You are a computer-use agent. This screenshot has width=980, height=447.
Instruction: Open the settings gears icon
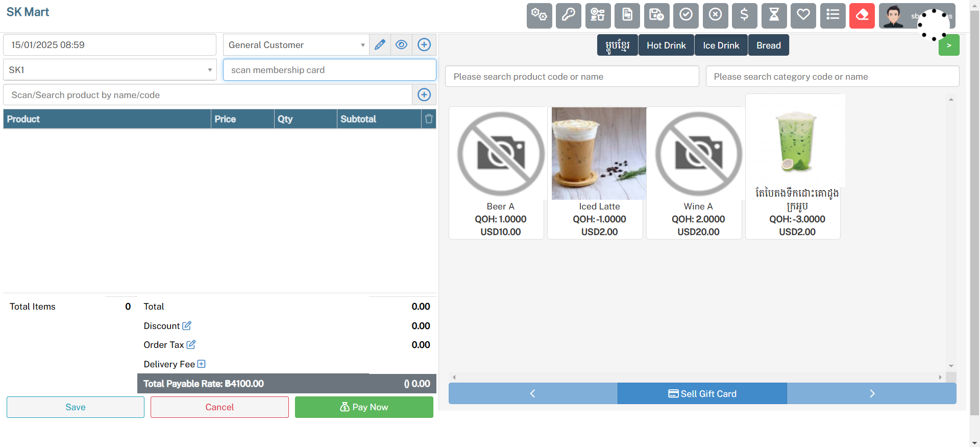click(539, 15)
